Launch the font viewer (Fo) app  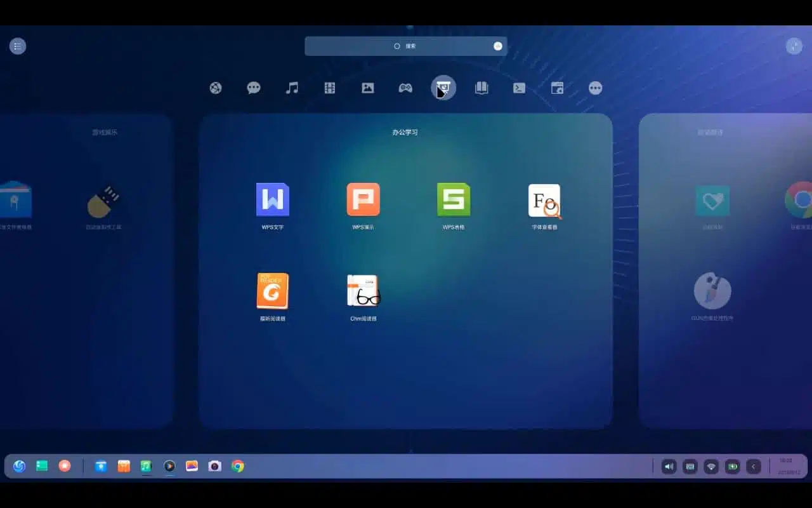click(x=545, y=201)
